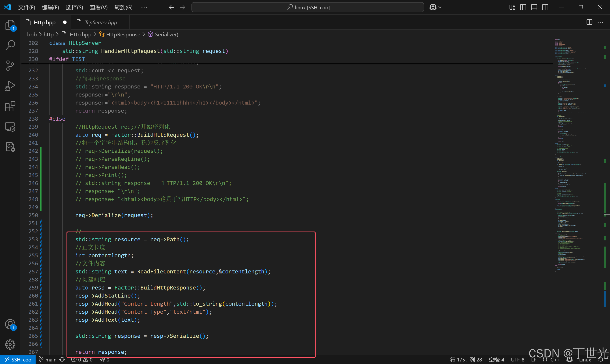Open the editor more actions ellipsis menu
Viewport: 610px width, 364px height.
pyautogui.click(x=600, y=22)
